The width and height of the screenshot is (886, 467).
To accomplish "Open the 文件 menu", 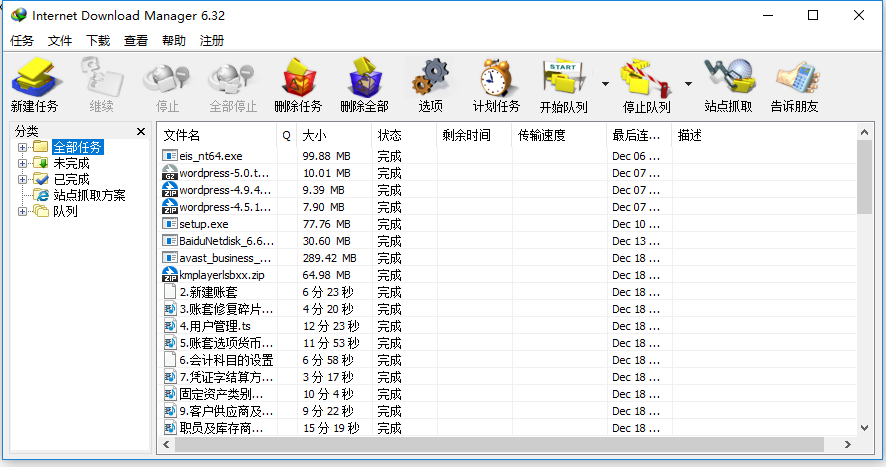I will (x=60, y=41).
